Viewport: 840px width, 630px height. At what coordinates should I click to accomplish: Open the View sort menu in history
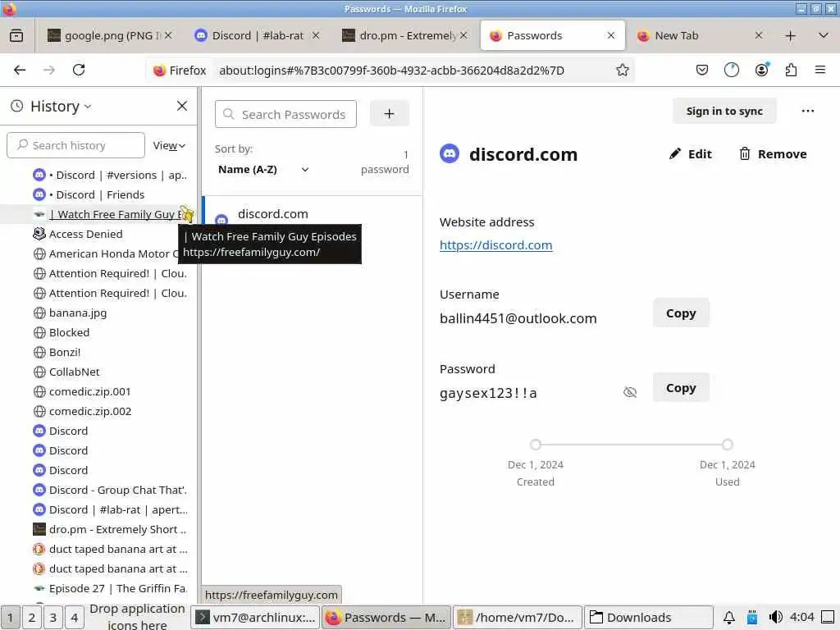click(x=169, y=146)
